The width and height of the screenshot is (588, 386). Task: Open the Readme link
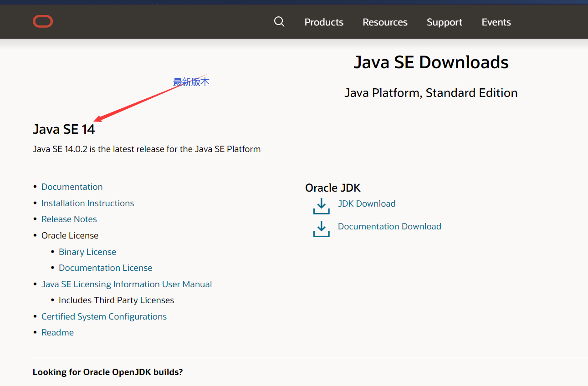[57, 332]
